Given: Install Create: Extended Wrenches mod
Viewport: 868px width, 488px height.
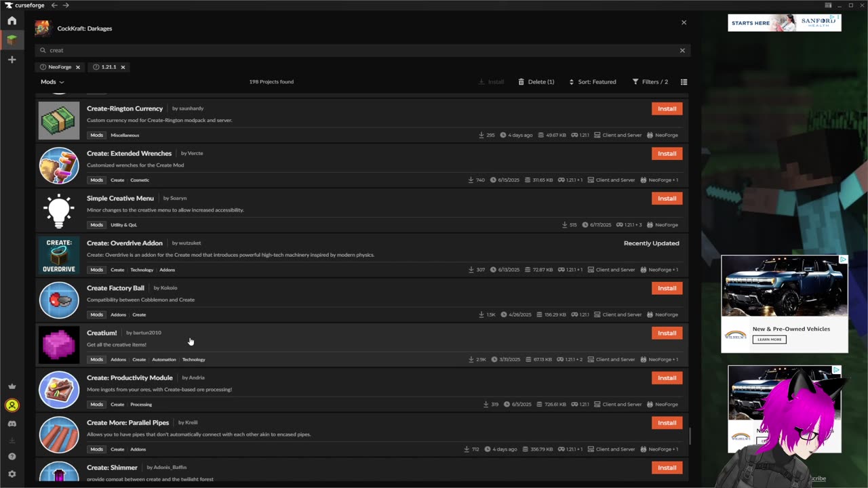Looking at the screenshot, I should pyautogui.click(x=667, y=153).
